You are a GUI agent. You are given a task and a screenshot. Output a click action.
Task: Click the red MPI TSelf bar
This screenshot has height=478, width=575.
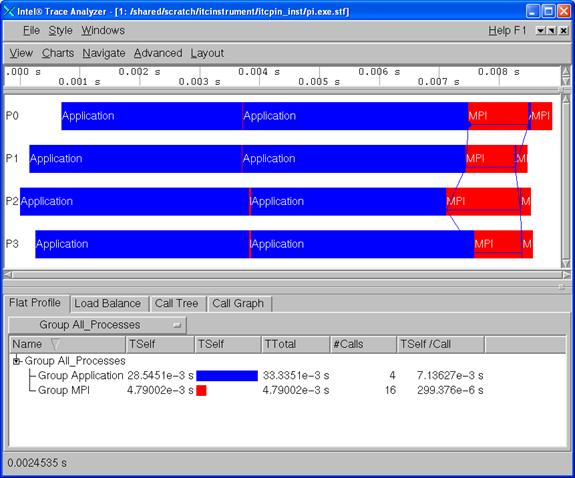(x=201, y=390)
